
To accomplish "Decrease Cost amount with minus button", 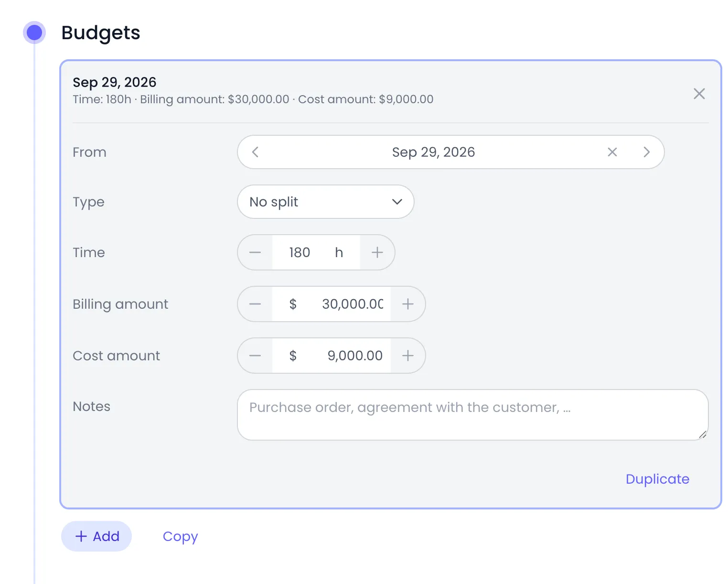I will click(x=255, y=356).
